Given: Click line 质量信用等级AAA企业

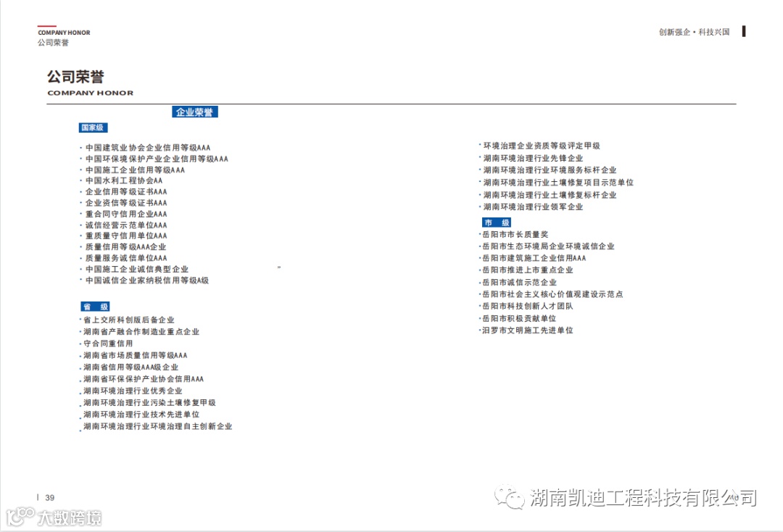Looking at the screenshot, I should click(x=126, y=246).
